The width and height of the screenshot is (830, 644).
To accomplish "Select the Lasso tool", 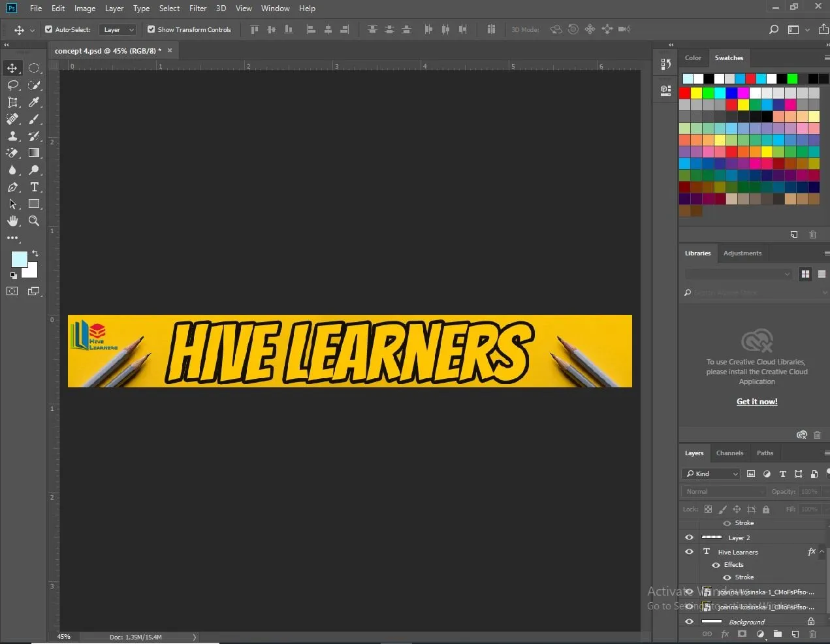I will [12, 85].
